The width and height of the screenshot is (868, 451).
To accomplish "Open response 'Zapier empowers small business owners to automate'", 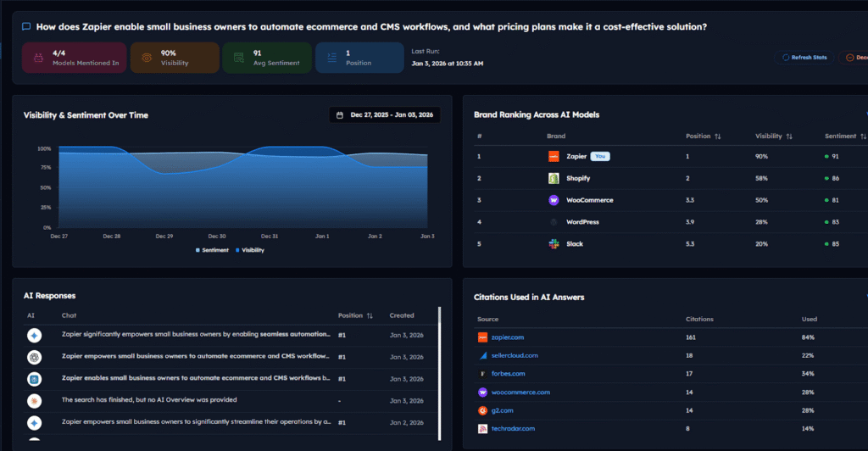I will (196, 356).
